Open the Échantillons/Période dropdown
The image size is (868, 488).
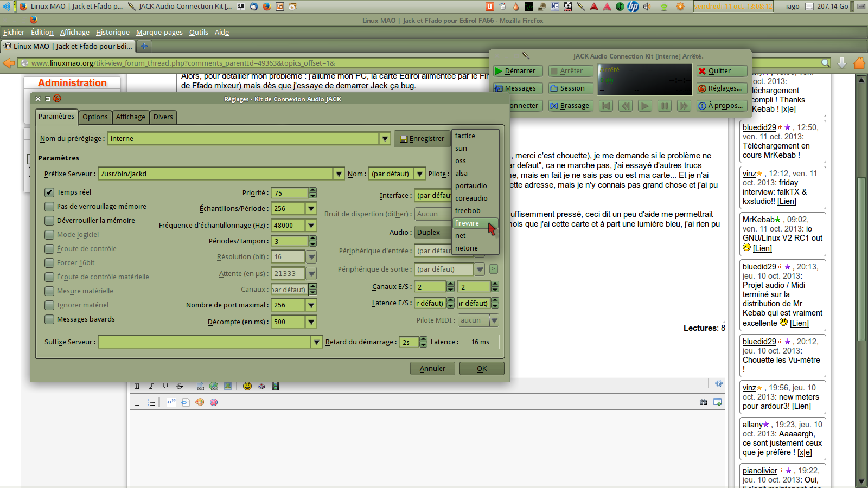311,209
